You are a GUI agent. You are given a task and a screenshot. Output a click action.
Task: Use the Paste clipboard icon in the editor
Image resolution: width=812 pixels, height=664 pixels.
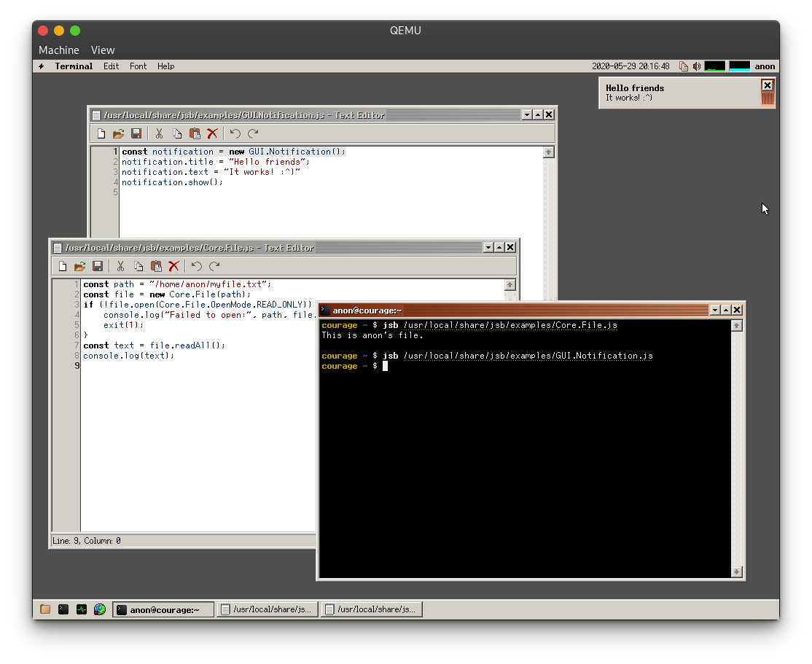[x=155, y=266]
